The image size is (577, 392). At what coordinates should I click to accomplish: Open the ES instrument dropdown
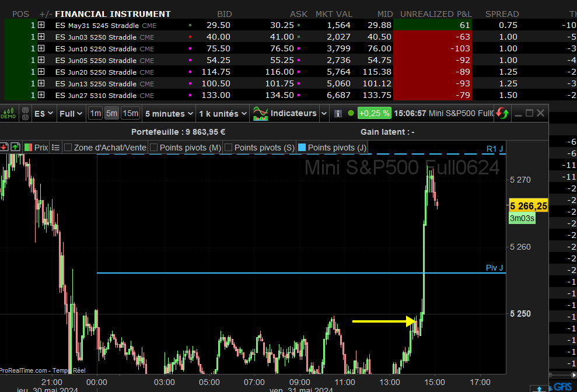(x=43, y=114)
